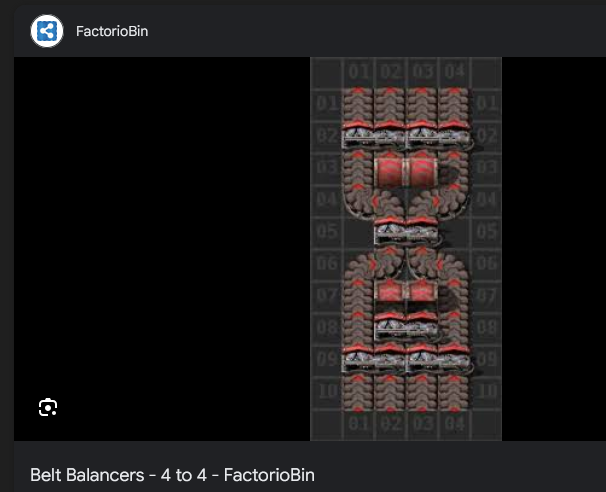Open the FactorioBin source name link

(x=112, y=31)
